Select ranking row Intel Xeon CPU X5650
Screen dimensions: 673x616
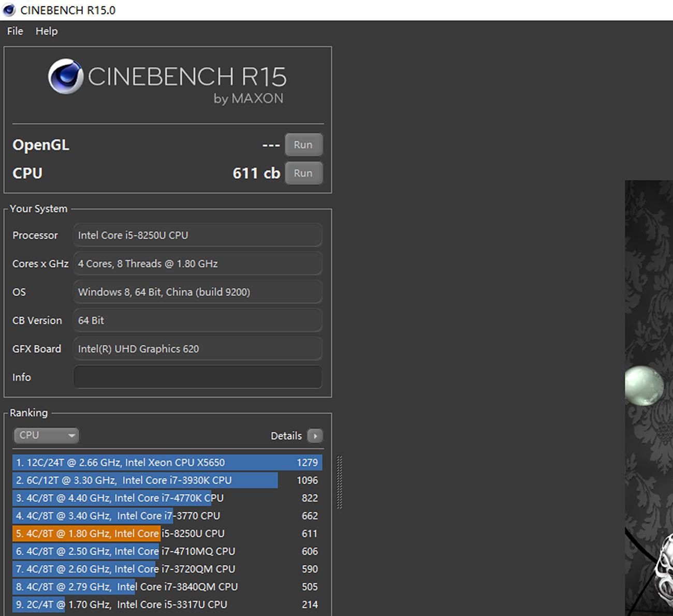(167, 462)
